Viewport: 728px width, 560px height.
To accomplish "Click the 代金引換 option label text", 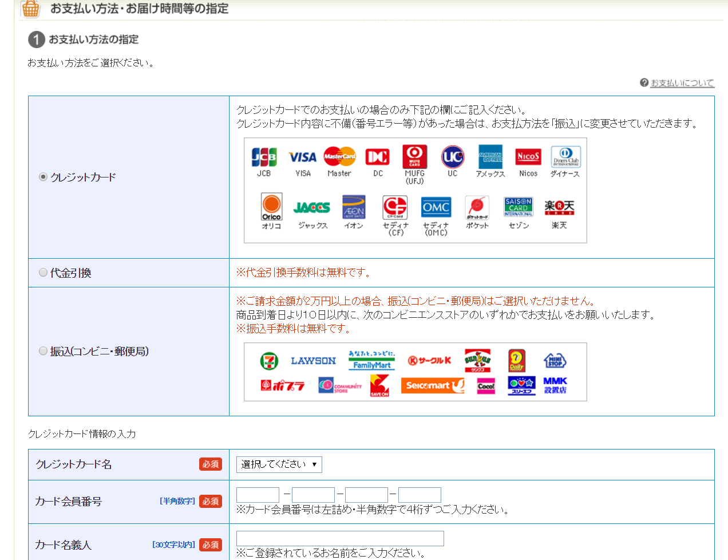I will click(71, 273).
